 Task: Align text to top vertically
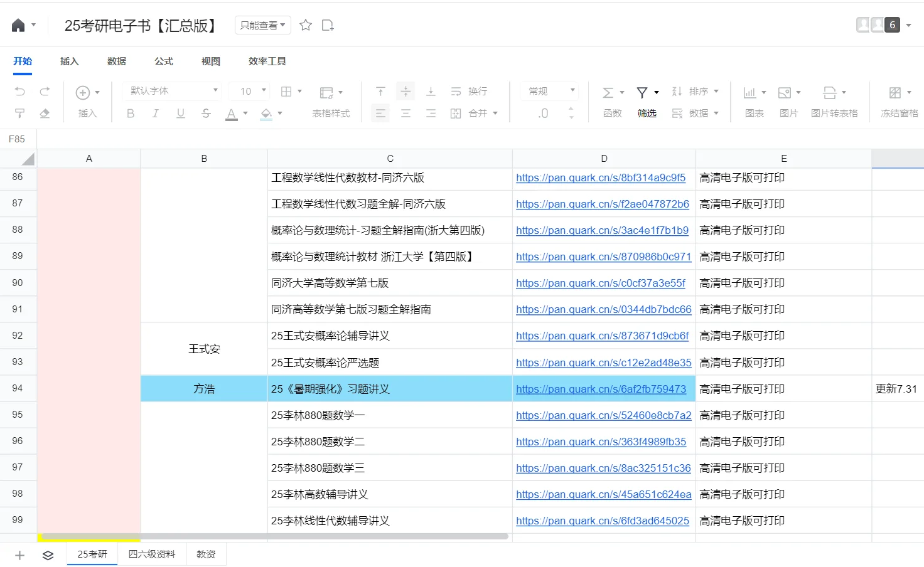380,92
